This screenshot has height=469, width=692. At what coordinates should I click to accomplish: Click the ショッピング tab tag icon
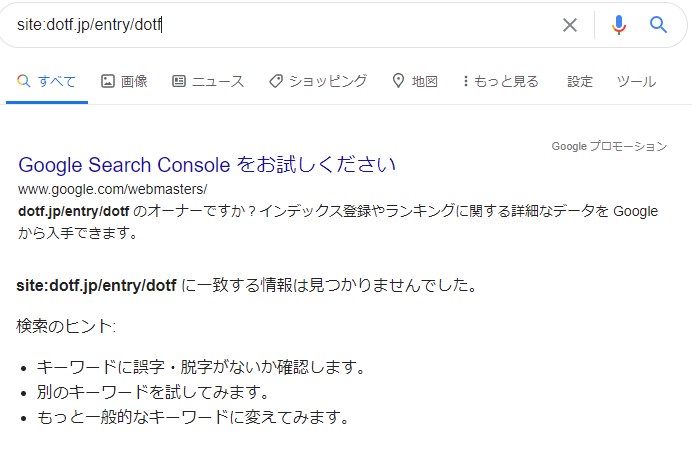click(276, 81)
